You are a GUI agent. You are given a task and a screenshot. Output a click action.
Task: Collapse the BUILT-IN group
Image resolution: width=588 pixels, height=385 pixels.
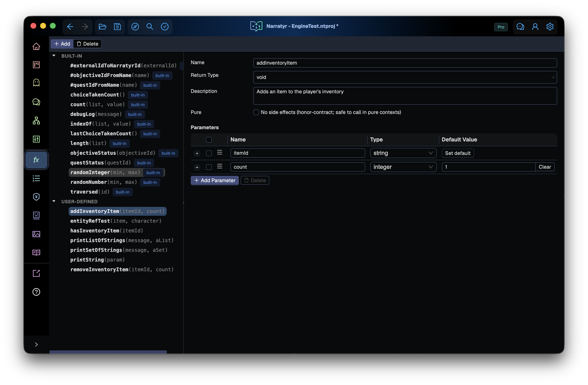[x=54, y=56]
